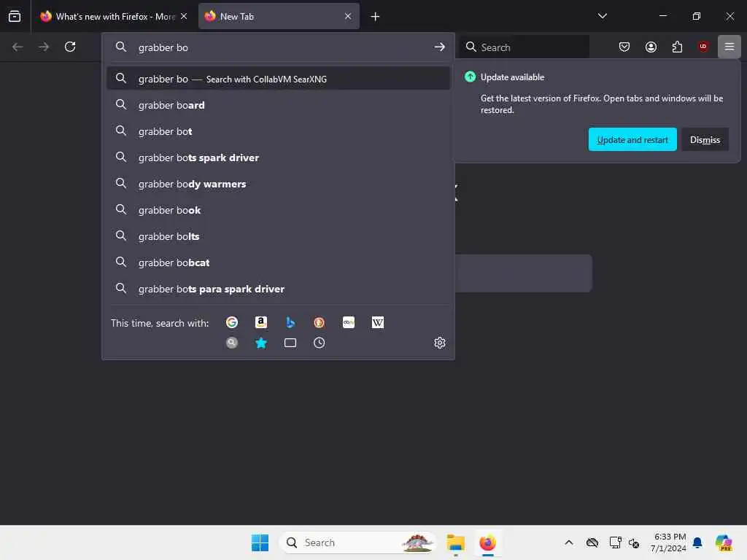747x560 pixels.
Task: Choose the suggestion grabber board
Action: 278,105
